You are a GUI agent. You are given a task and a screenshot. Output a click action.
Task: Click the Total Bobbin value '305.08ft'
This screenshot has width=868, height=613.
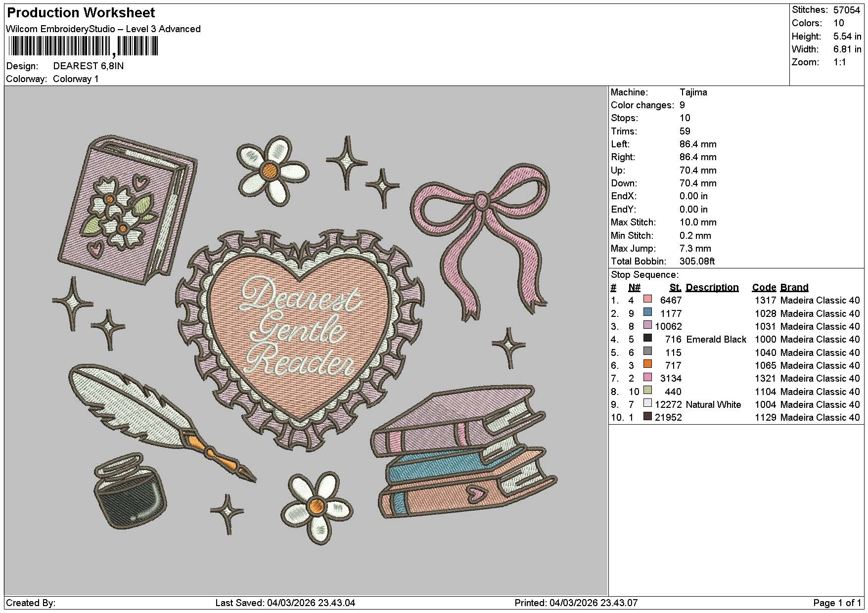697,262
